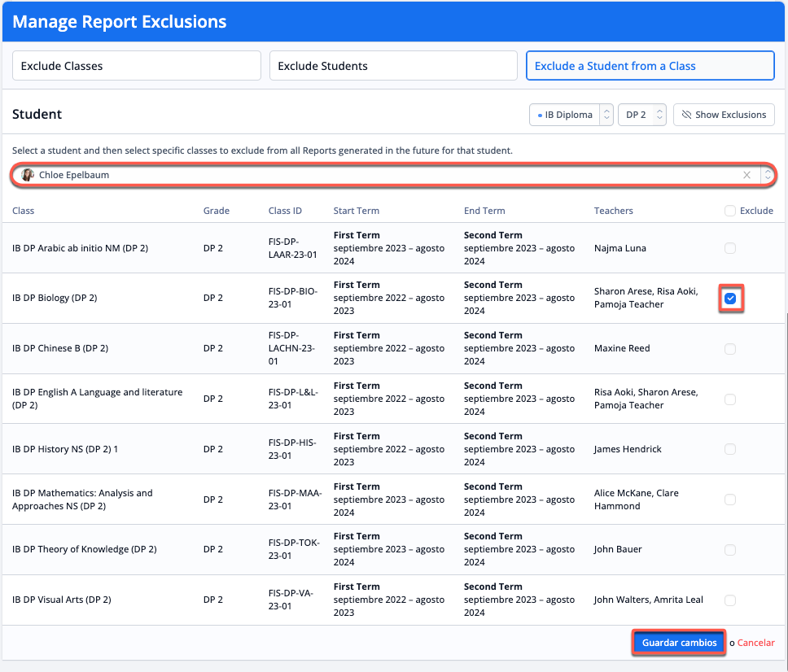788x672 pixels.
Task: Uncheck the IB DP Biology exclude checkbox
Action: coord(730,299)
